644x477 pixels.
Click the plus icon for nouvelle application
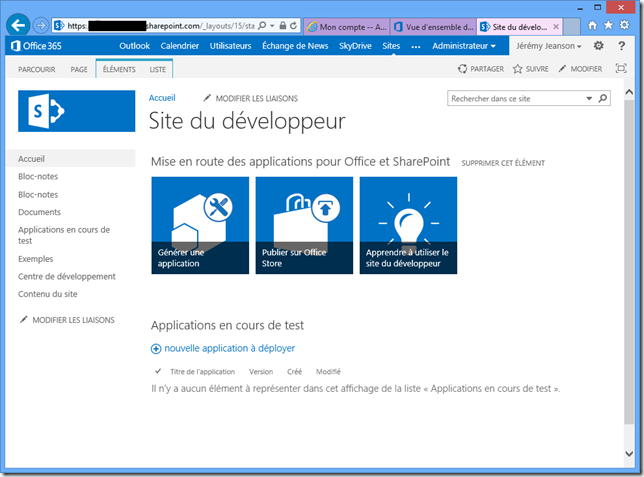coord(156,349)
